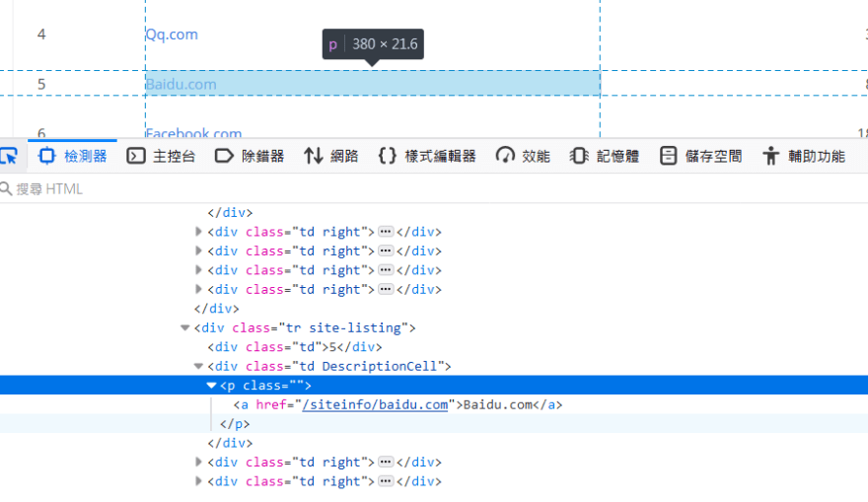This screenshot has height=502, width=868.
Task: Click rank number 5 in the page table
Action: [x=41, y=84]
